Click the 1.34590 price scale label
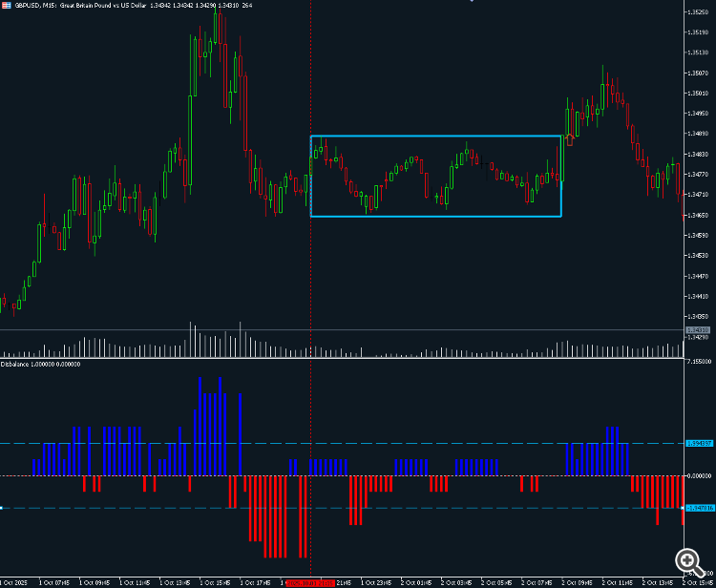This screenshot has height=588, width=716. 698,236
